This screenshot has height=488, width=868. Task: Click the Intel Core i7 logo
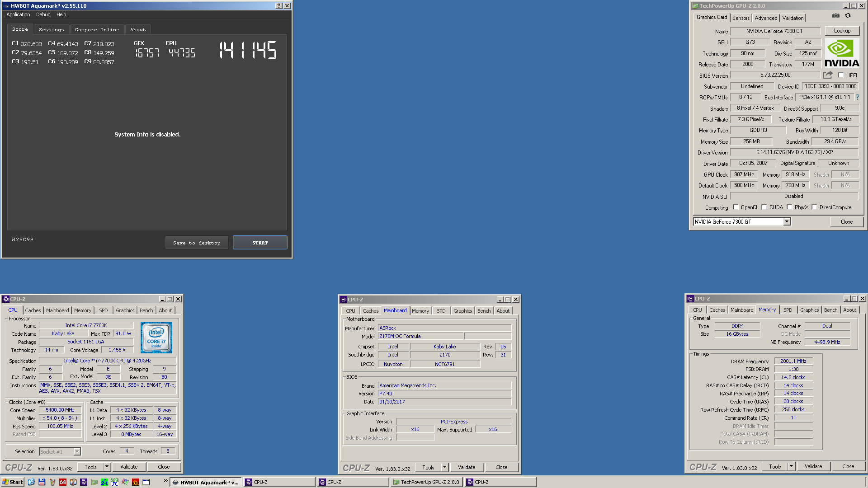[156, 338]
